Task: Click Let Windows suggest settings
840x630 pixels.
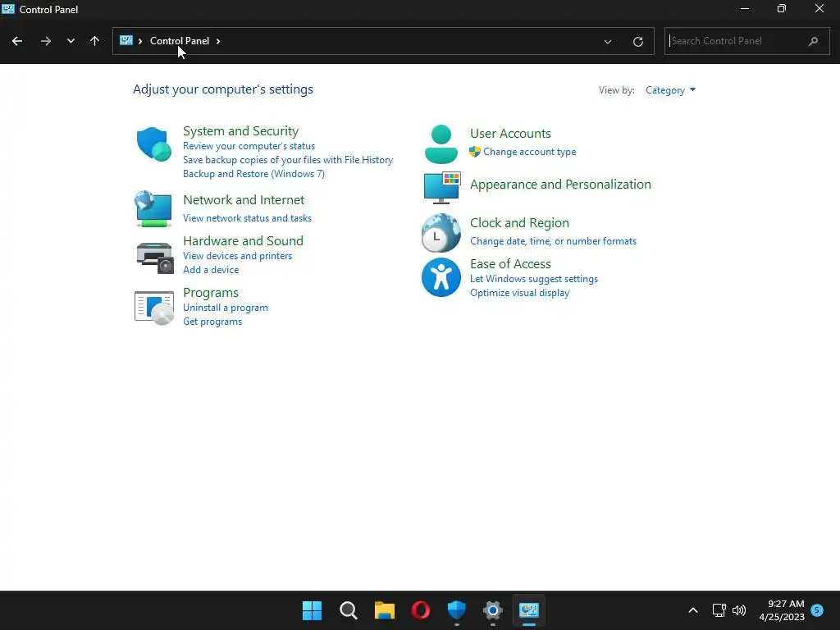Action: (534, 279)
